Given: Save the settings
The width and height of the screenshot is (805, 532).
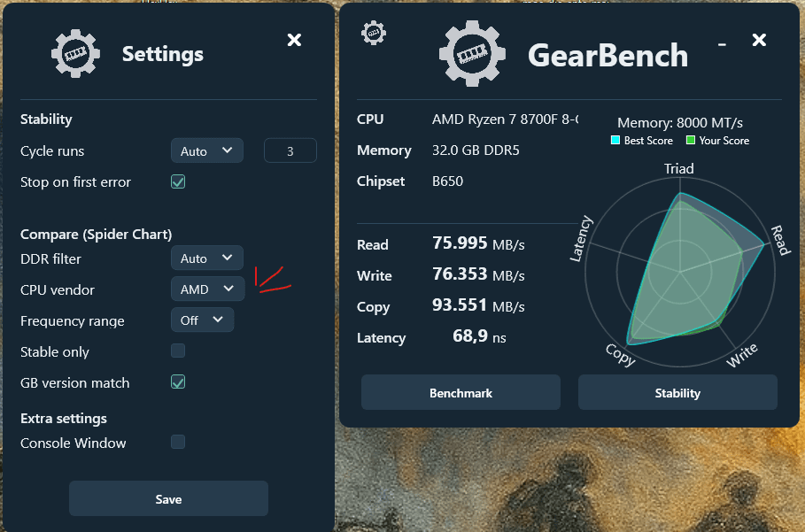Looking at the screenshot, I should tap(168, 498).
